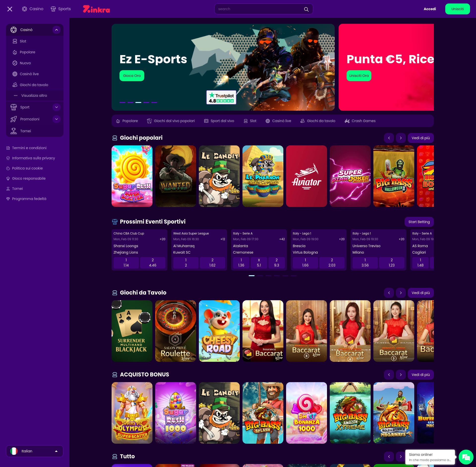Close the sidebar with X icon
This screenshot has height=467, width=476.
click(10, 9)
